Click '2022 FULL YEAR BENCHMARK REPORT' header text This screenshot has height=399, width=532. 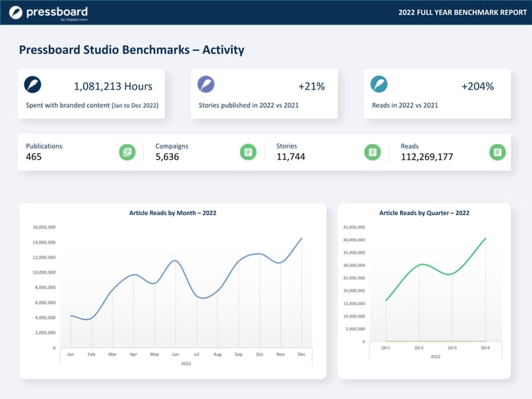pos(462,13)
